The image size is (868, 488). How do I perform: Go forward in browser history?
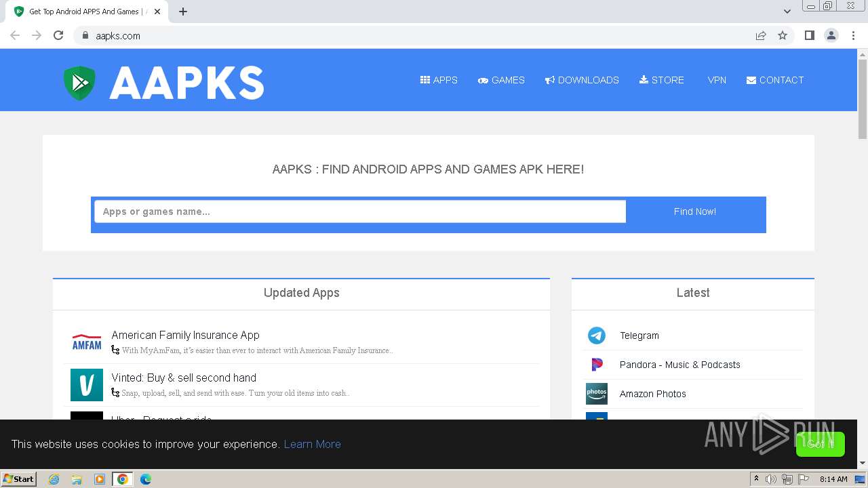click(x=37, y=35)
